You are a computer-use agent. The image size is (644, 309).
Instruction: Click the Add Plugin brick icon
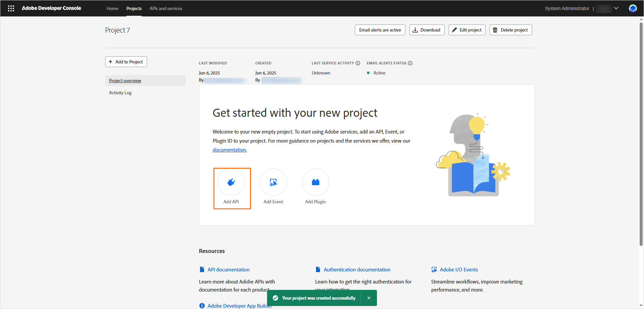316,182
